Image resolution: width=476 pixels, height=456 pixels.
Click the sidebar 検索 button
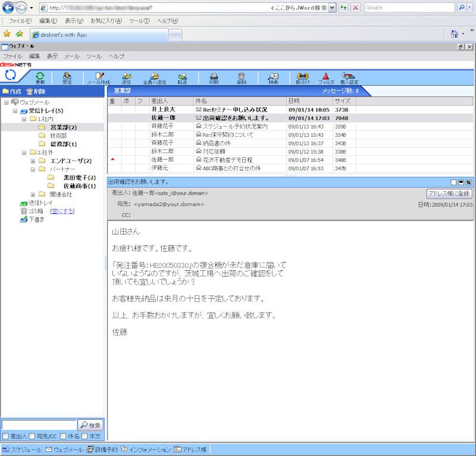coord(90,425)
